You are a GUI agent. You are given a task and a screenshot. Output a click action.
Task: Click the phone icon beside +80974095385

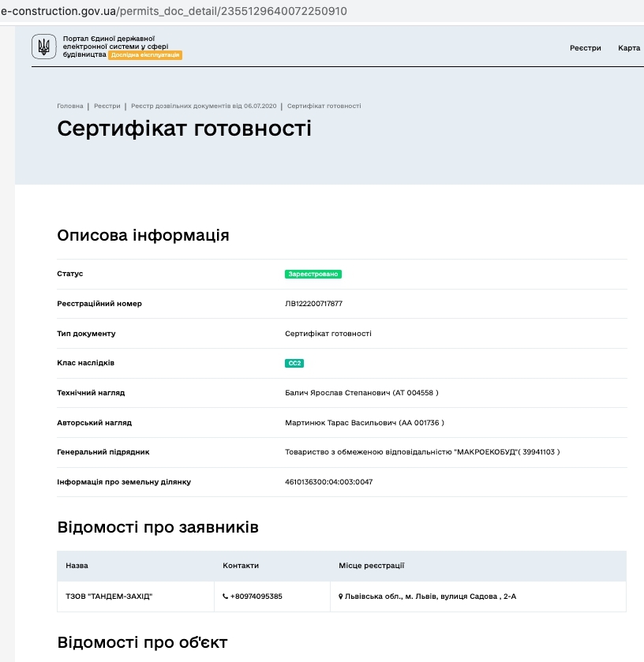[x=225, y=597]
